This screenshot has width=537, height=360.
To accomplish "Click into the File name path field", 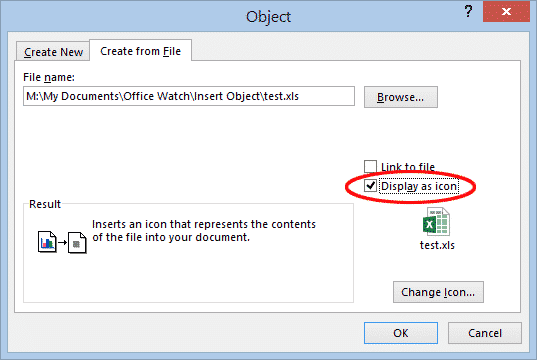I will tap(189, 96).
